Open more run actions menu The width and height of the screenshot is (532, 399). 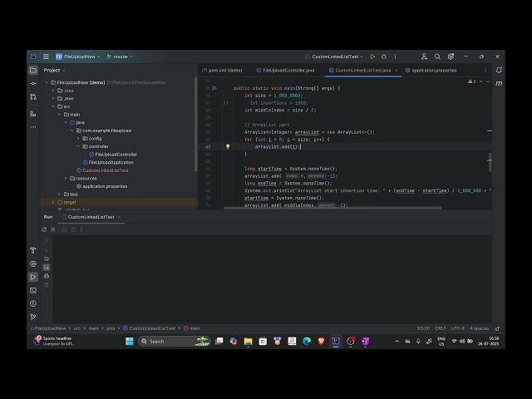pyautogui.click(x=395, y=57)
